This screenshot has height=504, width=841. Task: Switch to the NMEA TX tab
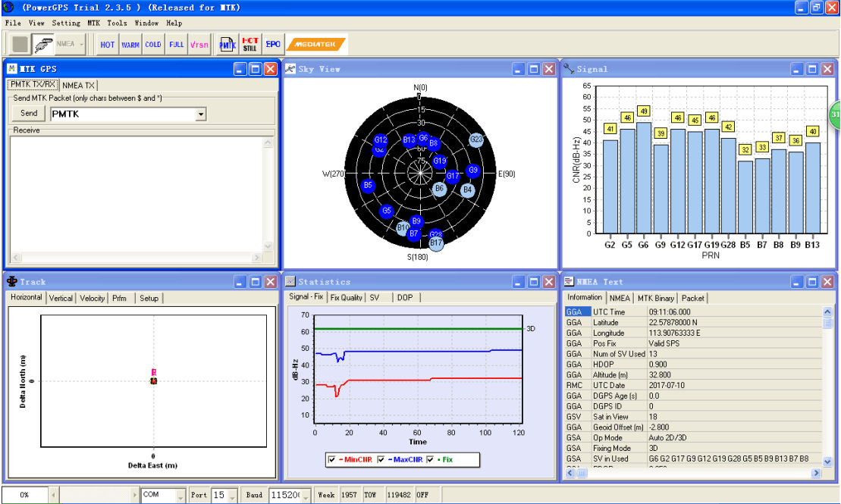[x=78, y=86]
